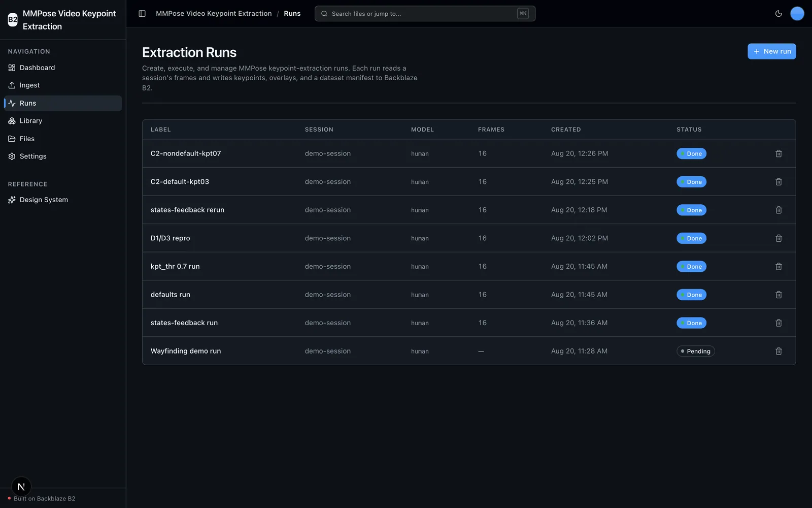Open the C2-nondefault-kpt07 run

click(186, 153)
